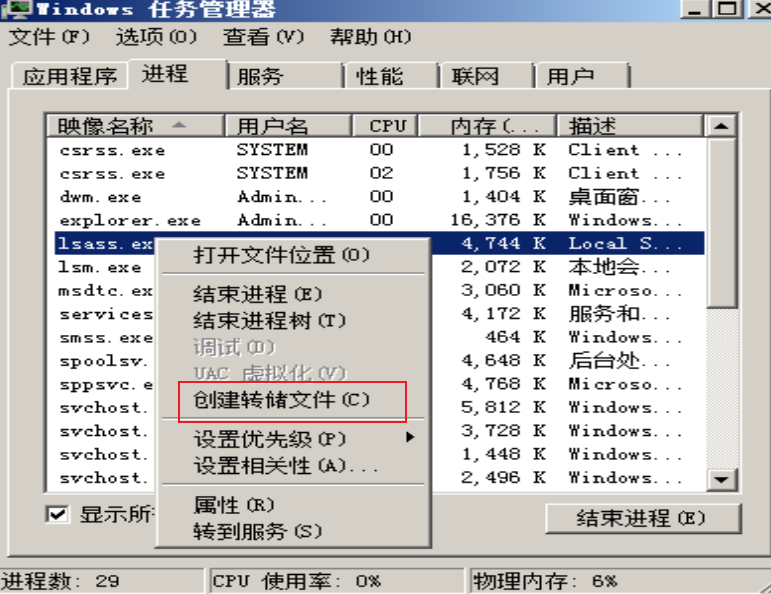This screenshot has height=594, width=771.
Task: Choose 转到服务(S) entry
Action: coord(293,532)
